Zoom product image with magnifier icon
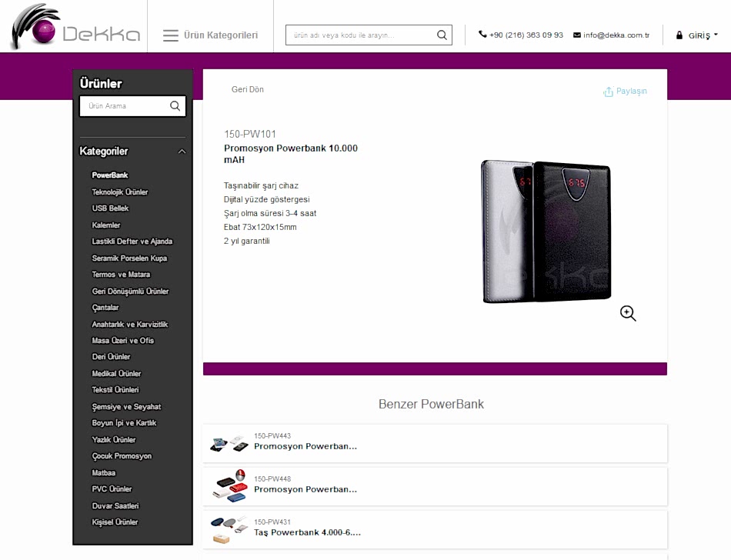Screen dimensions: 731x560 pos(628,313)
